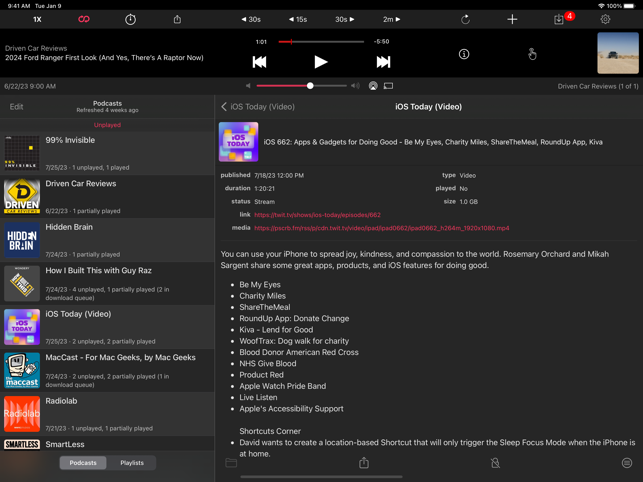
Task: Open the media mp4 link
Action: coord(381,228)
